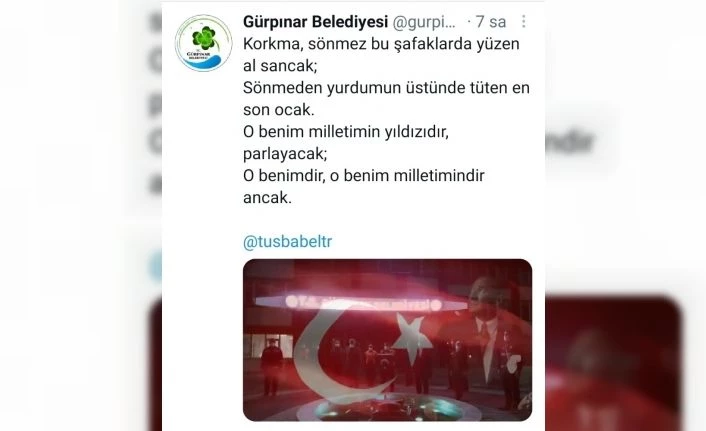Image resolution: width=706 pixels, height=431 pixels.
Task: Click the "7 sa" timestamp
Action: point(491,22)
